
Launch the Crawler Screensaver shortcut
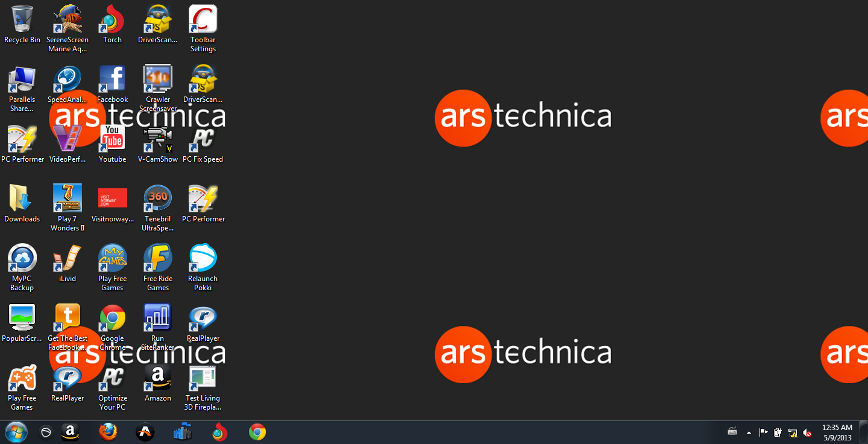158,89
